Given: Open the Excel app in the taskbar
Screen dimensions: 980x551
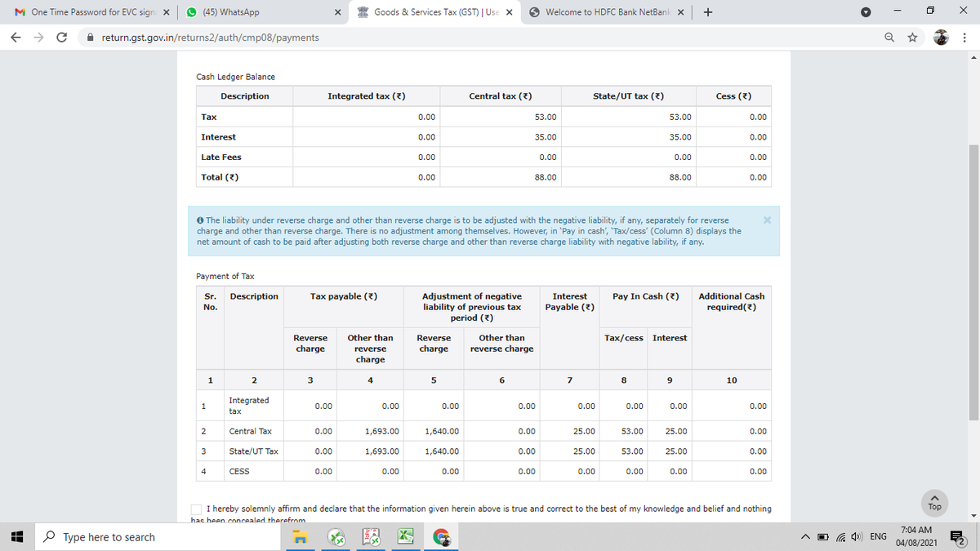Looking at the screenshot, I should 408,537.
